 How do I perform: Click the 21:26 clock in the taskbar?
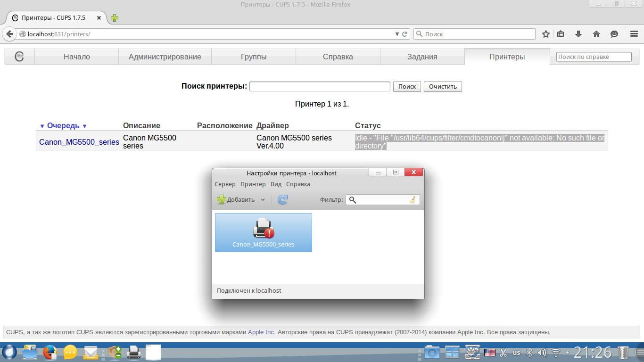(x=593, y=352)
